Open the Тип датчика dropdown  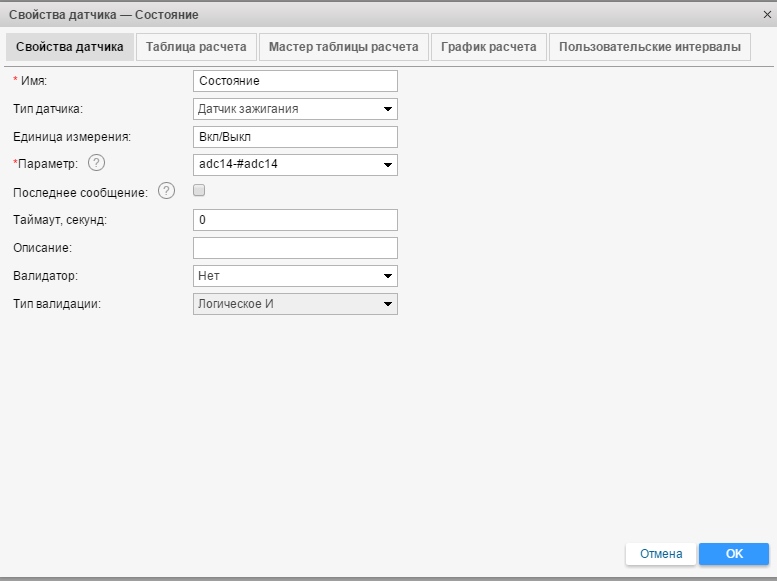[x=295, y=109]
